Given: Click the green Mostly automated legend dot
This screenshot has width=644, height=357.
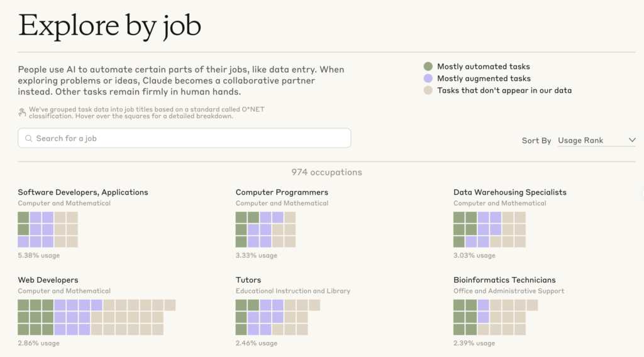Looking at the screenshot, I should (x=428, y=67).
